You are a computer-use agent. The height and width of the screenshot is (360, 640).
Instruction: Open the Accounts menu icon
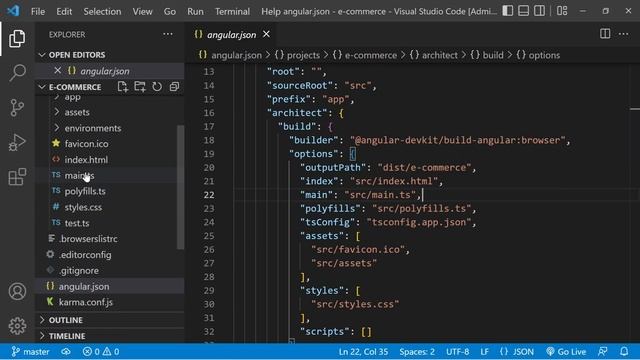[17, 291]
